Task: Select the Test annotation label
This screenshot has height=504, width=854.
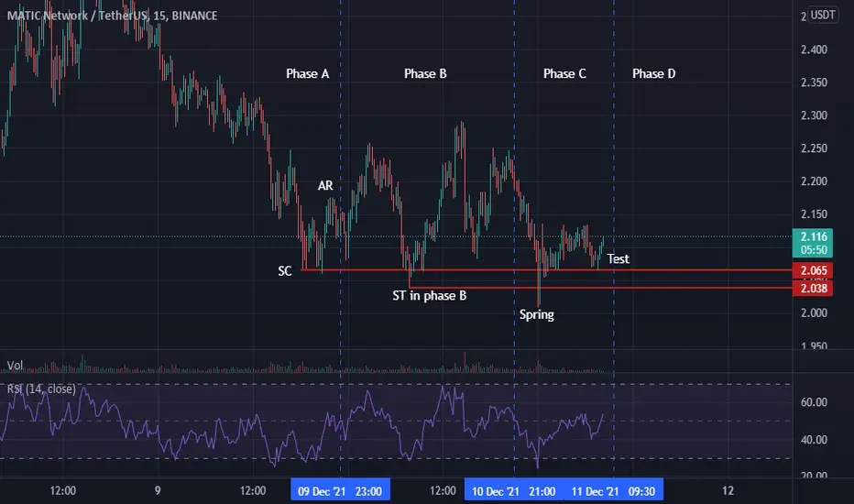Action: point(618,258)
